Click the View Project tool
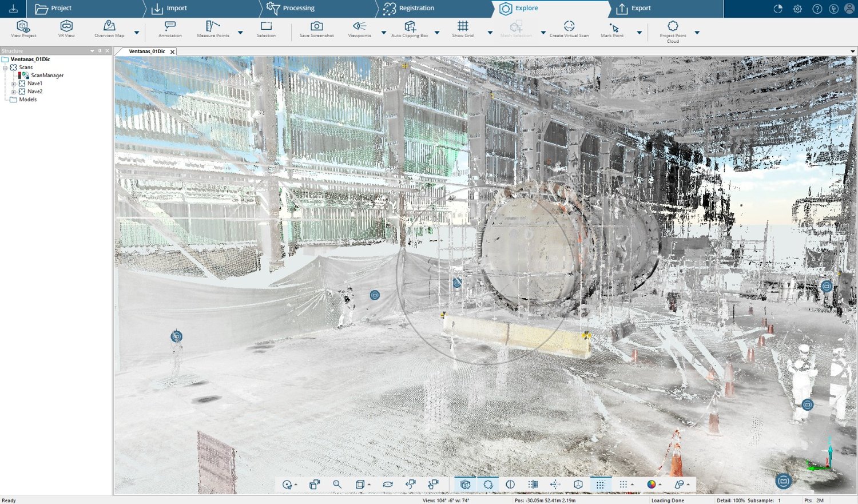 pos(23,29)
